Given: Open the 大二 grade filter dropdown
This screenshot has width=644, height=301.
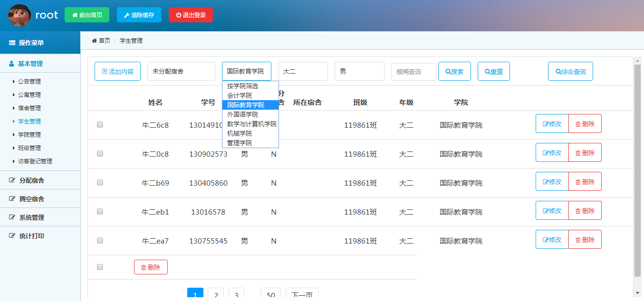Looking at the screenshot, I should [303, 71].
